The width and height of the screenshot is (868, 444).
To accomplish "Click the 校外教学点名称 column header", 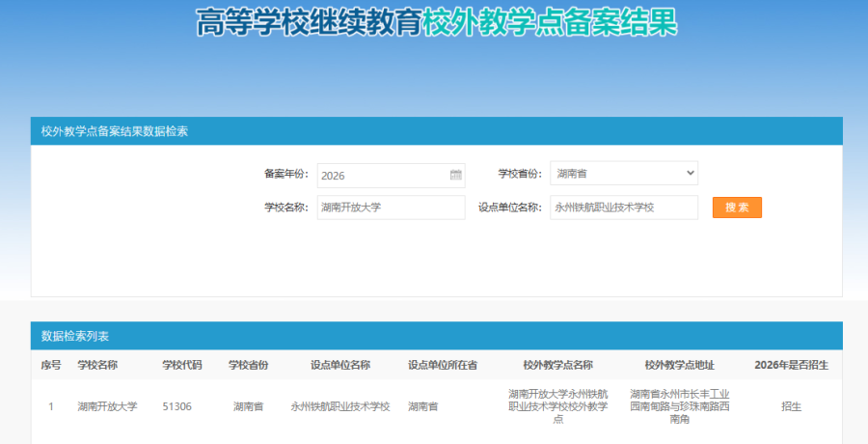I will [558, 365].
